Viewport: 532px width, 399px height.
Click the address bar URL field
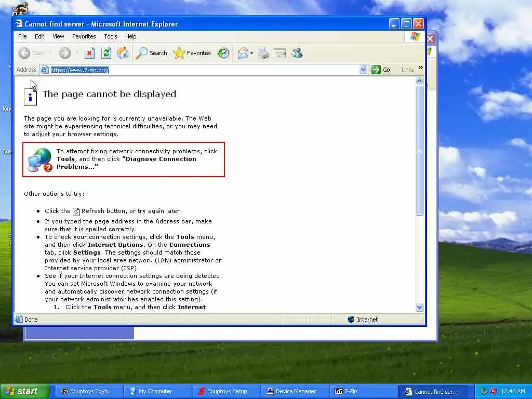pyautogui.click(x=205, y=70)
